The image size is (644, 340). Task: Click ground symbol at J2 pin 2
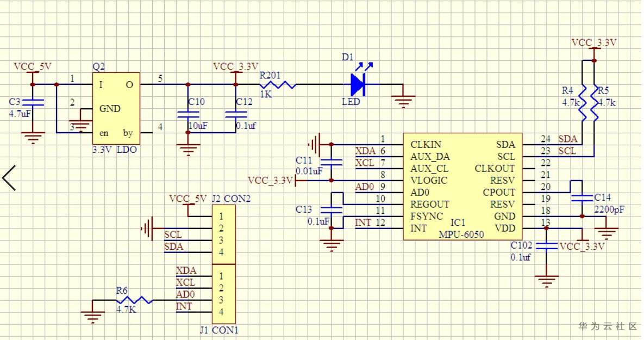(x=147, y=228)
